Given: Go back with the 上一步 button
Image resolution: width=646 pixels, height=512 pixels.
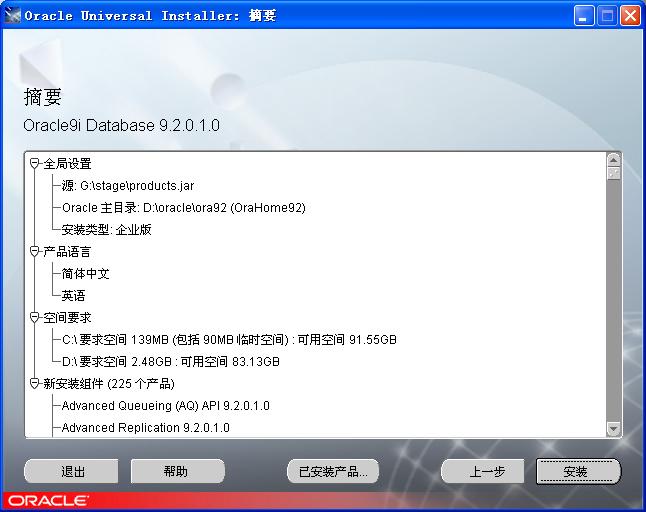Looking at the screenshot, I should coord(483,471).
